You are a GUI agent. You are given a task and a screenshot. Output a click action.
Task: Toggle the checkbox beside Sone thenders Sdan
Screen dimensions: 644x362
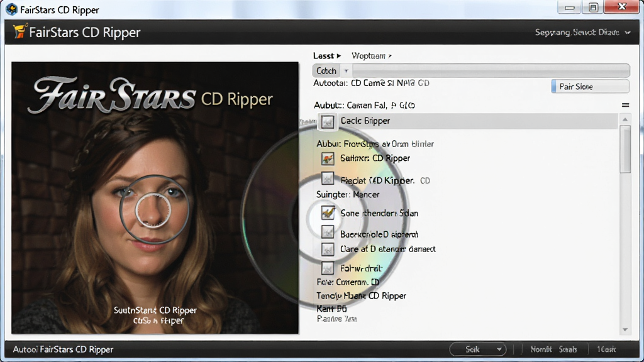coord(328,212)
